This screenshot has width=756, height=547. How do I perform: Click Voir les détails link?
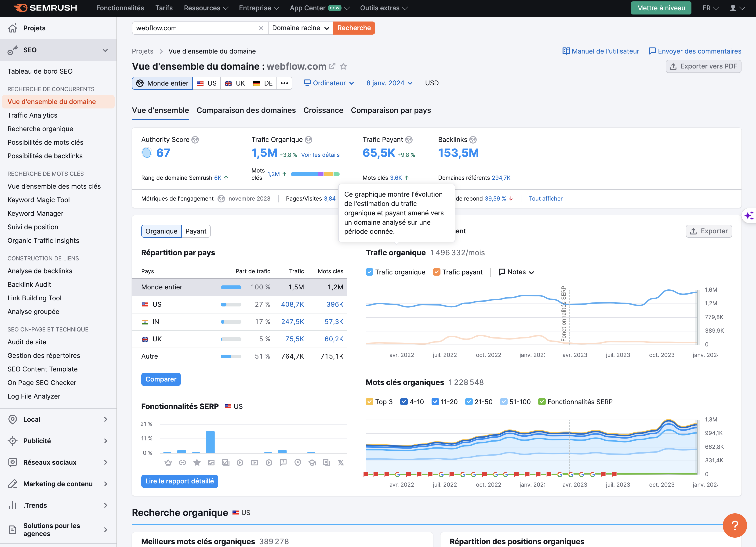click(x=320, y=155)
